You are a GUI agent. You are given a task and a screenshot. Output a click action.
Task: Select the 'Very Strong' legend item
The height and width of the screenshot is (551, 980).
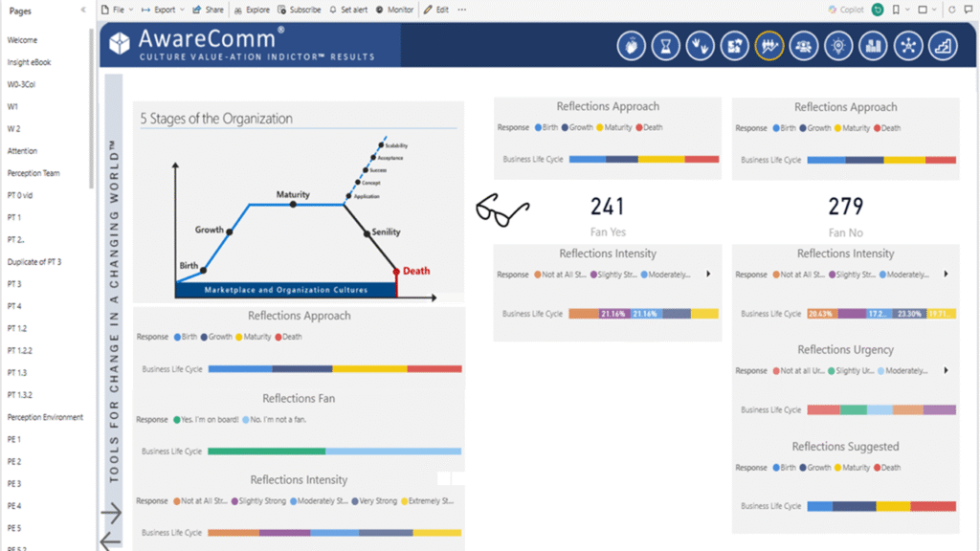click(374, 501)
